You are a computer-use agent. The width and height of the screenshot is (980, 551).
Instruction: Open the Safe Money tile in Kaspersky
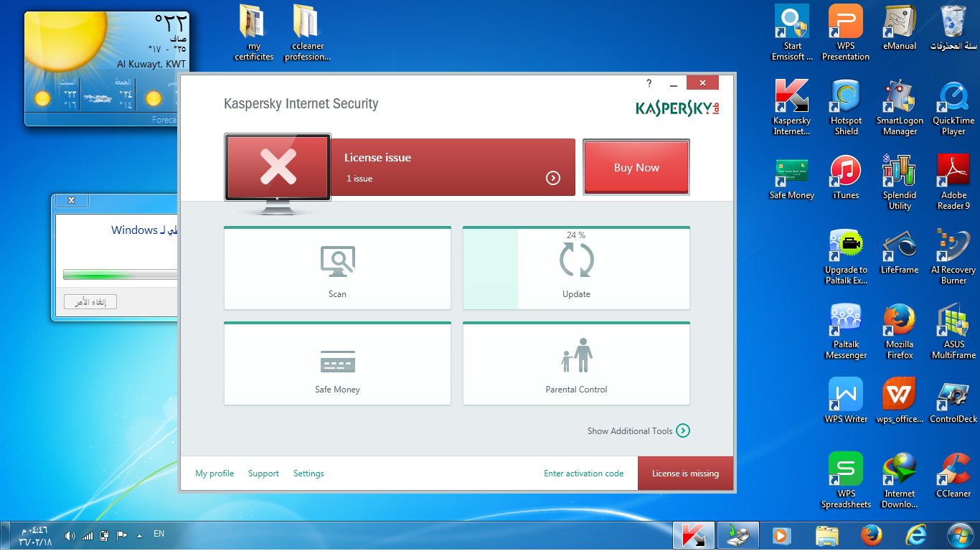coord(337,364)
